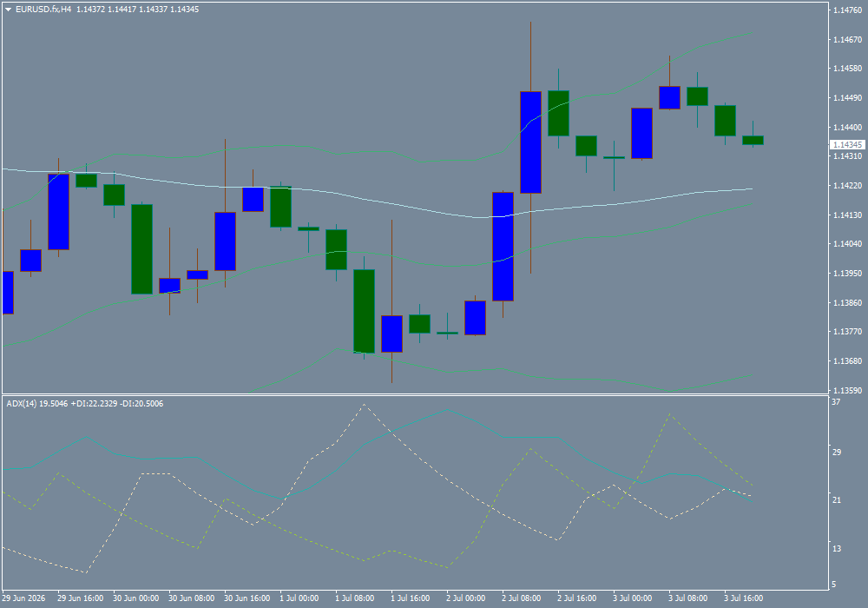
Task: Click the ADX(14) indicator label
Action: point(22,404)
